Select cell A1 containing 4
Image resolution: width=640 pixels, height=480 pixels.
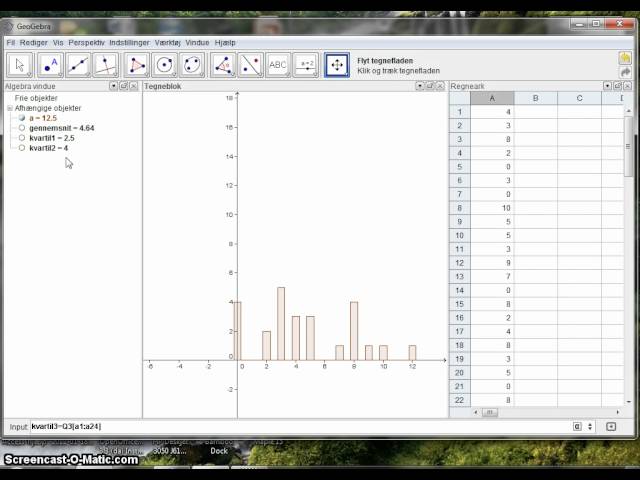pyautogui.click(x=492, y=112)
